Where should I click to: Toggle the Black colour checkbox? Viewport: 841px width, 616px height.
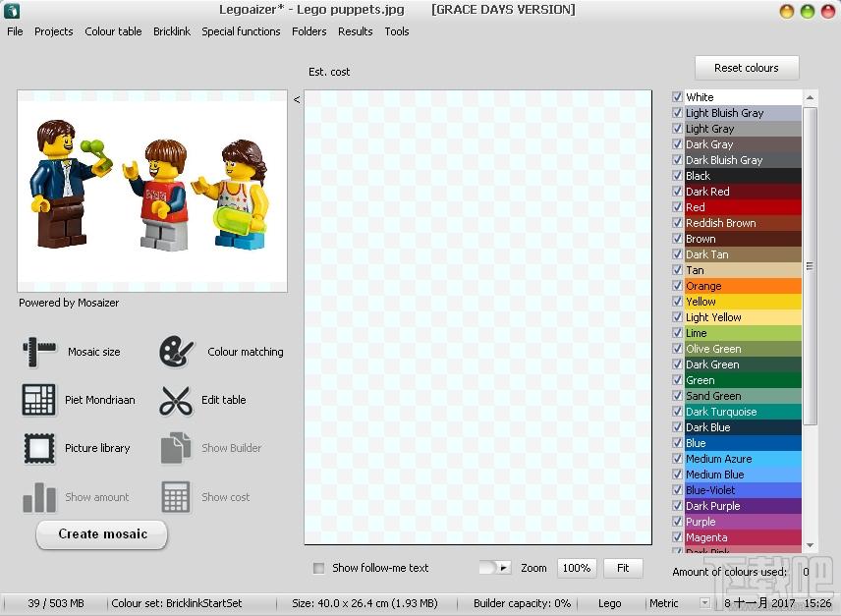(x=677, y=175)
